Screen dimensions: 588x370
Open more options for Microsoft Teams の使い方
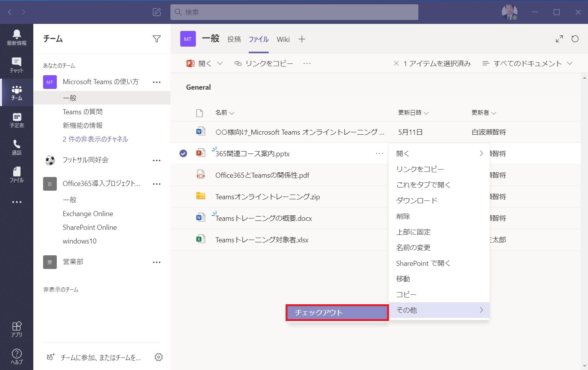[157, 82]
